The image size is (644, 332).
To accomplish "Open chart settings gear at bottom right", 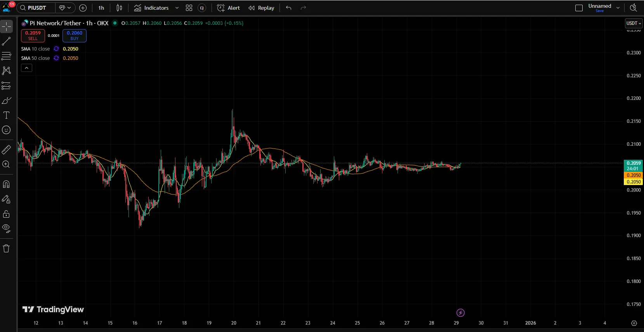I will tap(634, 323).
